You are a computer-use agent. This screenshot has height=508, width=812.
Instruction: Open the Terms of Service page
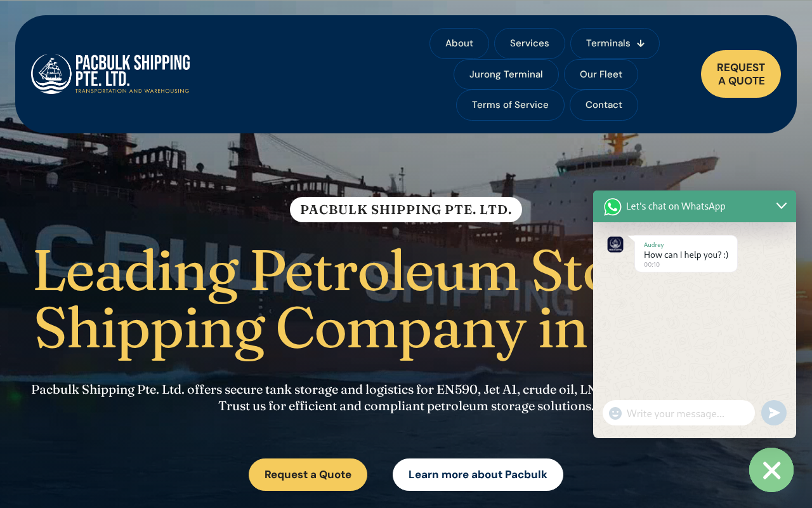510,105
